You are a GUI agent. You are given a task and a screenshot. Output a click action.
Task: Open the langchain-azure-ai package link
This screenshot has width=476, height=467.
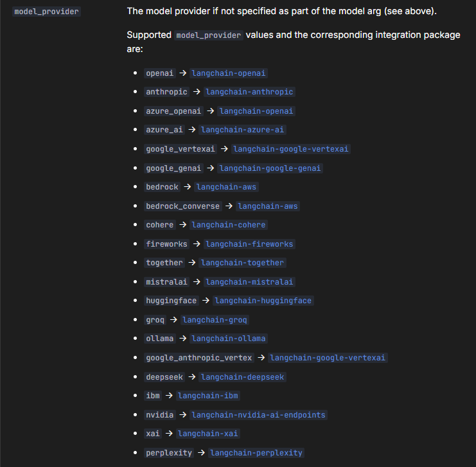click(x=242, y=130)
